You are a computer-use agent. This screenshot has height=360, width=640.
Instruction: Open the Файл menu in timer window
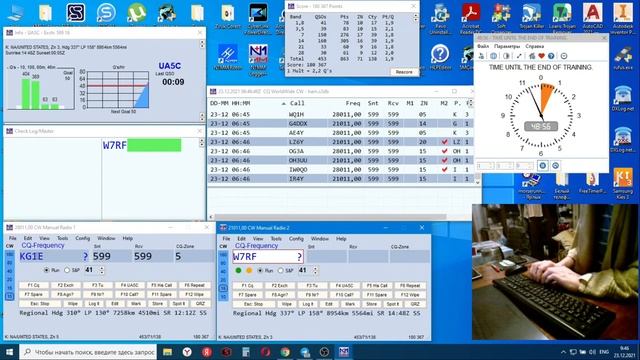click(x=483, y=46)
